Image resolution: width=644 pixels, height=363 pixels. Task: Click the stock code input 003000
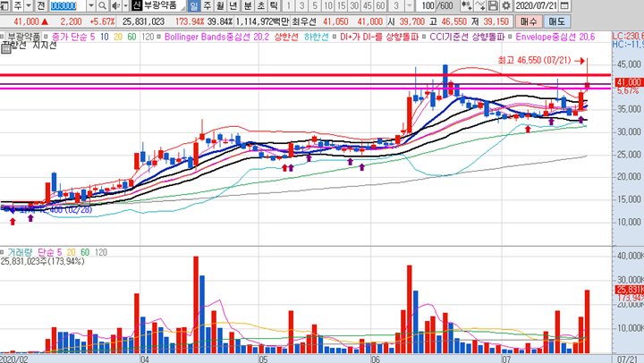(x=67, y=5)
